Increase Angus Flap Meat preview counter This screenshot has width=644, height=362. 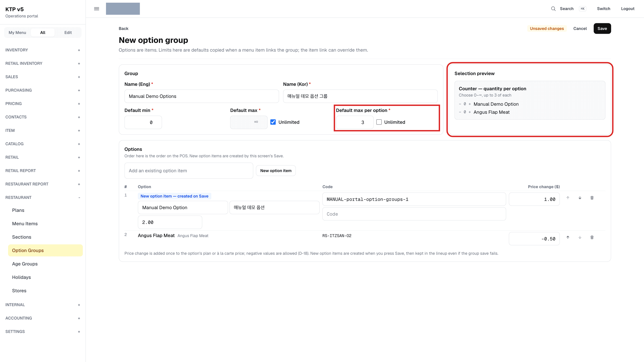[x=470, y=112]
